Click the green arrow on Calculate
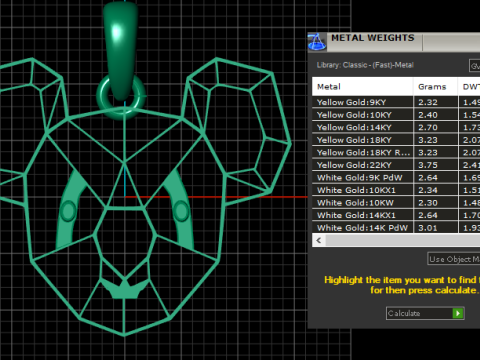Image resolution: width=480 pixels, height=360 pixels. tap(458, 313)
